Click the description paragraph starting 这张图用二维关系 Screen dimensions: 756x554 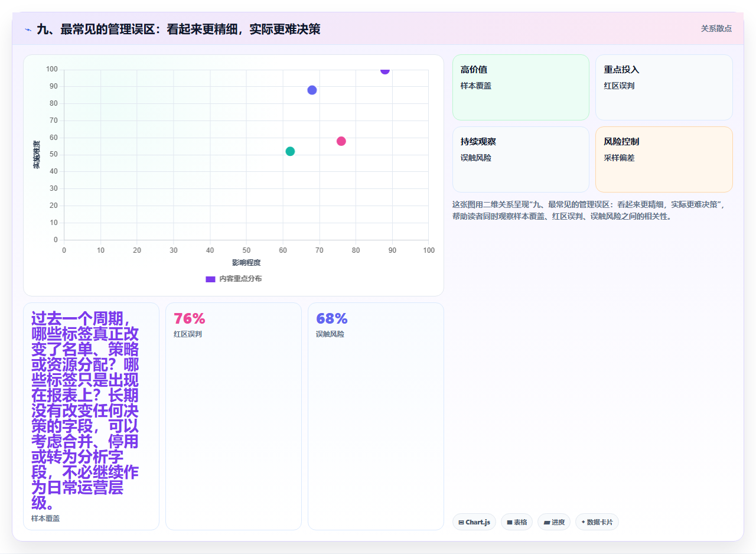(592, 210)
